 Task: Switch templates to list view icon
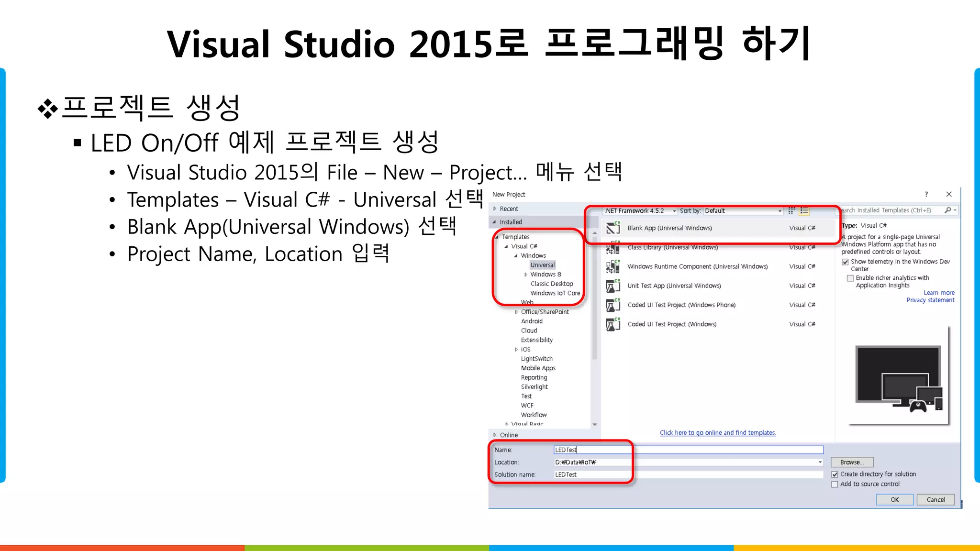(804, 210)
